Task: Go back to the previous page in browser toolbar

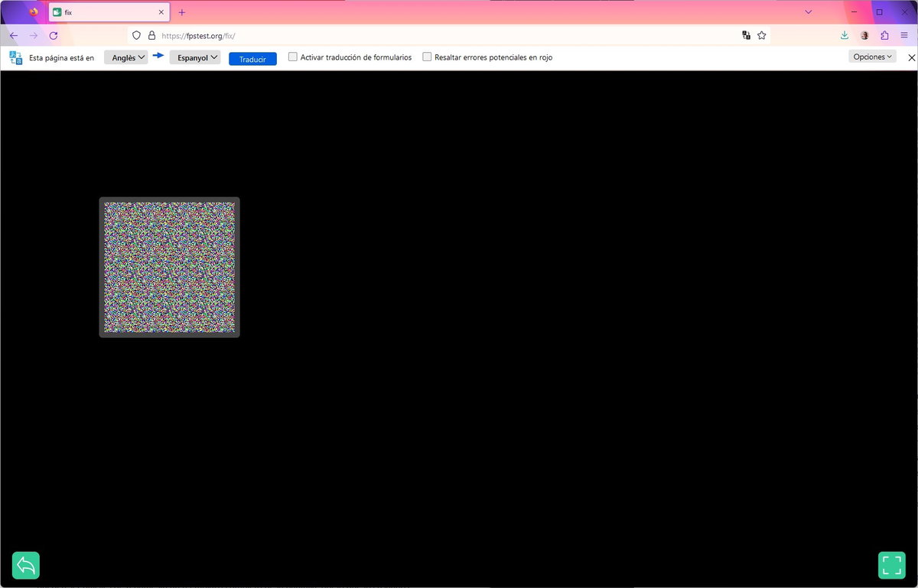Action: click(14, 35)
